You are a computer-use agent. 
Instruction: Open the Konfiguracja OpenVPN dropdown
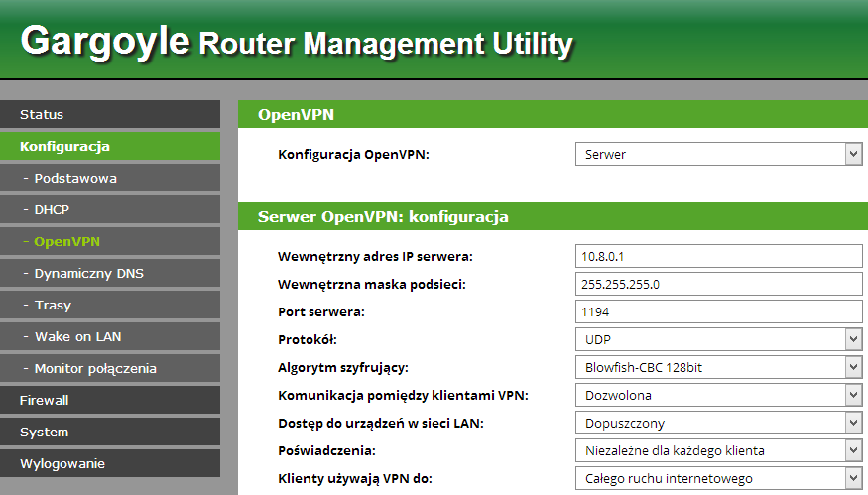[718, 154]
